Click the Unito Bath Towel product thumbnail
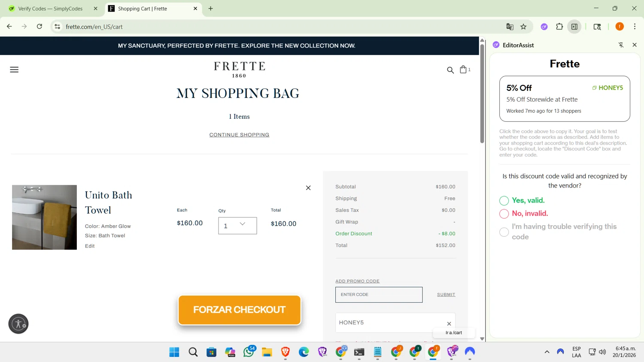 pos(44,217)
